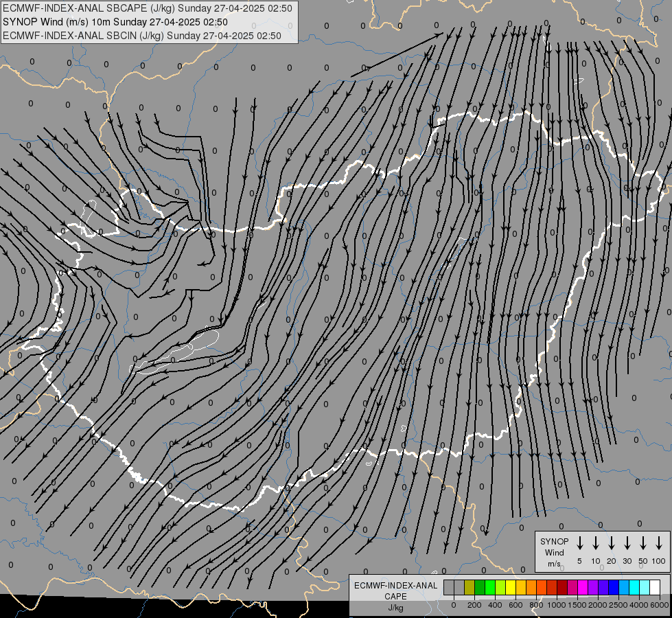The height and width of the screenshot is (618, 672).
Task: Click the SYNOP Wind 10m header line
Action: pyautogui.click(x=115, y=22)
